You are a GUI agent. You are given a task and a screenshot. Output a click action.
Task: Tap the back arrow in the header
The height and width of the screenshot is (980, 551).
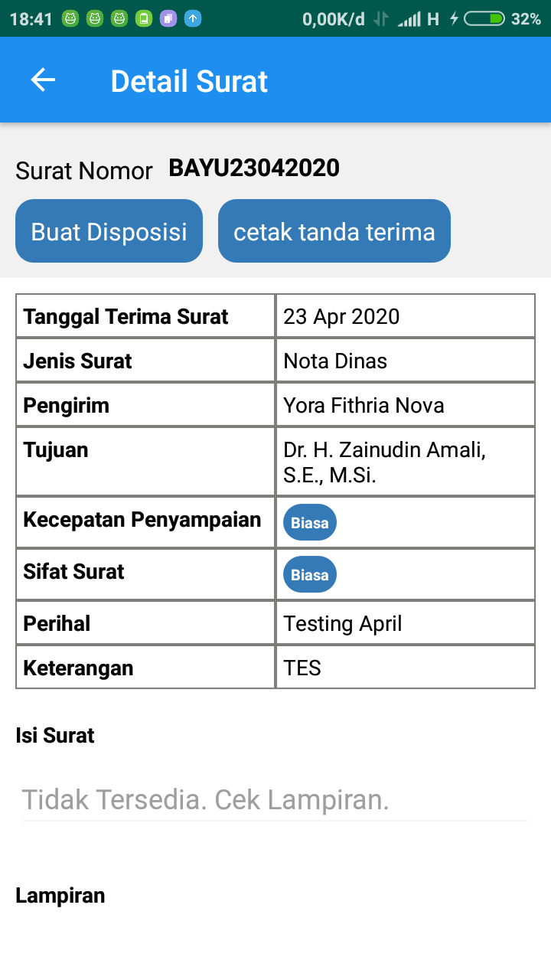[43, 80]
